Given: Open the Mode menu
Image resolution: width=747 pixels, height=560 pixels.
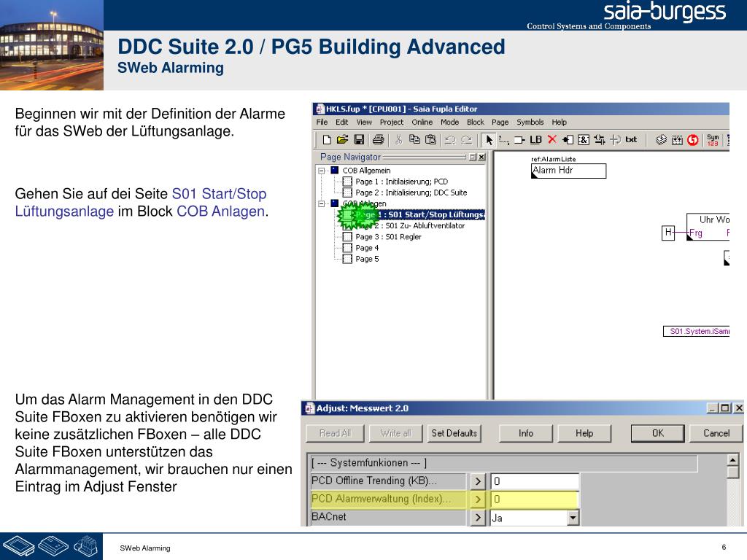Looking at the screenshot, I should pyautogui.click(x=449, y=122).
